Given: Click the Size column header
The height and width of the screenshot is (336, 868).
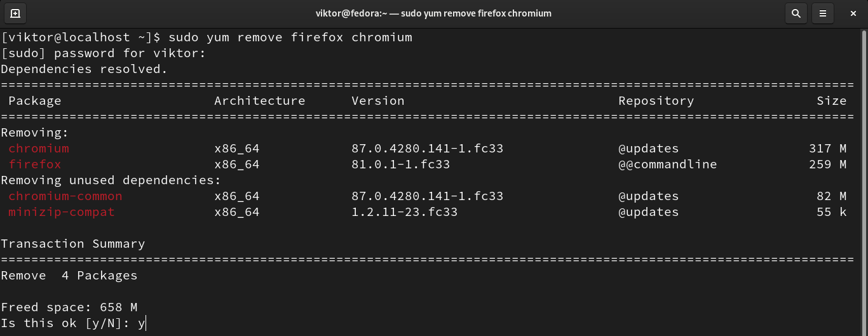Looking at the screenshot, I should tap(831, 101).
